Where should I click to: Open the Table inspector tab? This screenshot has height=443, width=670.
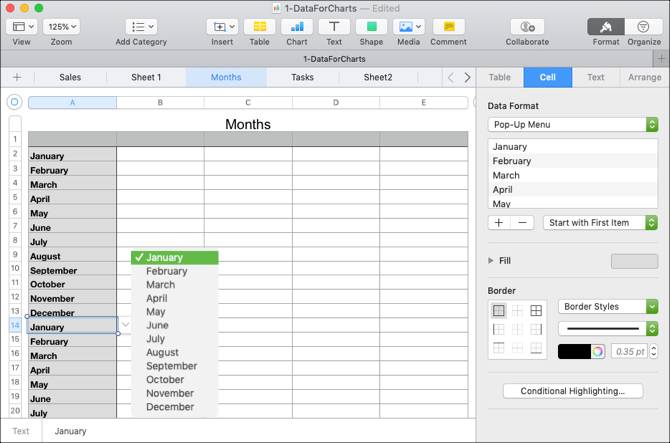click(500, 77)
